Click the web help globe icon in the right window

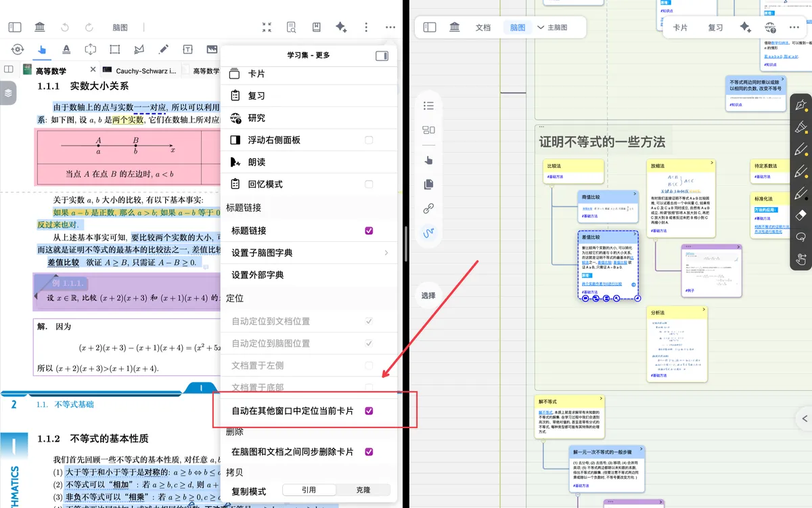tap(771, 27)
